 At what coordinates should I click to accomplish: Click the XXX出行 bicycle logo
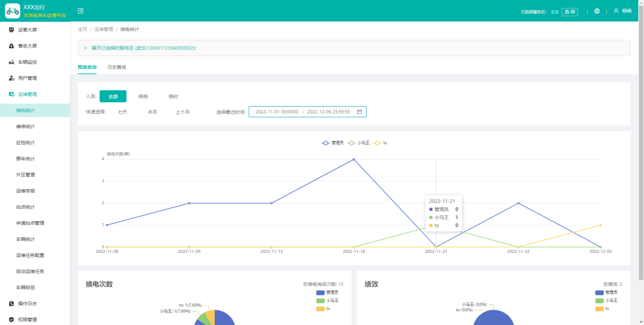click(x=13, y=11)
